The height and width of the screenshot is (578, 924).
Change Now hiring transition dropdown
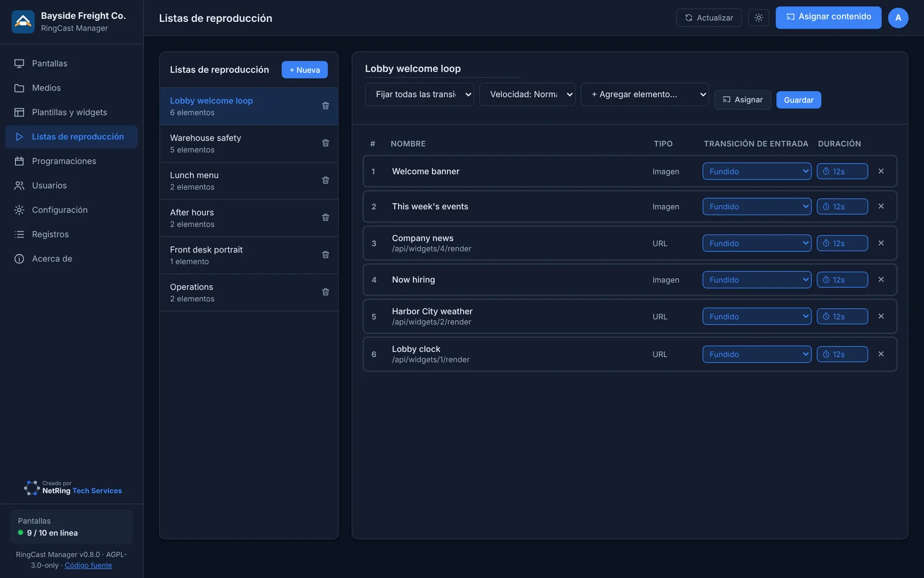pyautogui.click(x=757, y=280)
